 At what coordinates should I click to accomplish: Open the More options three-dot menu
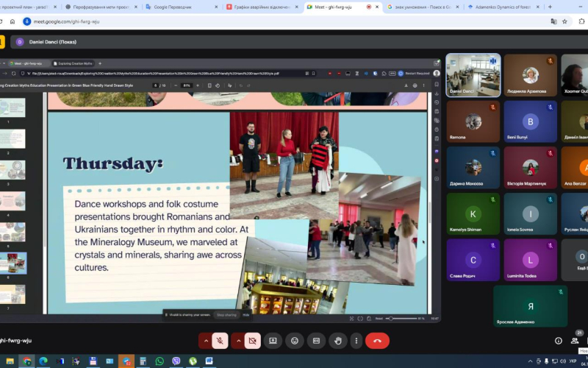[356, 341]
